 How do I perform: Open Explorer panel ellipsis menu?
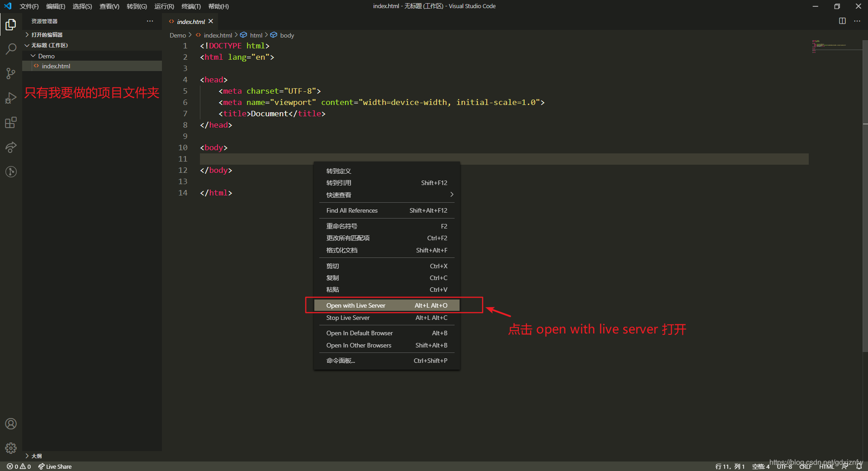point(150,21)
